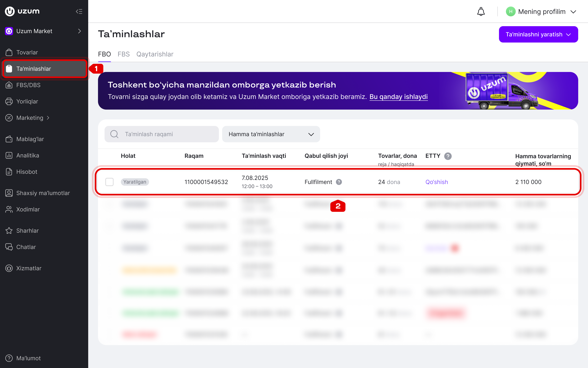The image size is (588, 368).
Task: Click the ETTY column help icon
Action: [x=448, y=156]
